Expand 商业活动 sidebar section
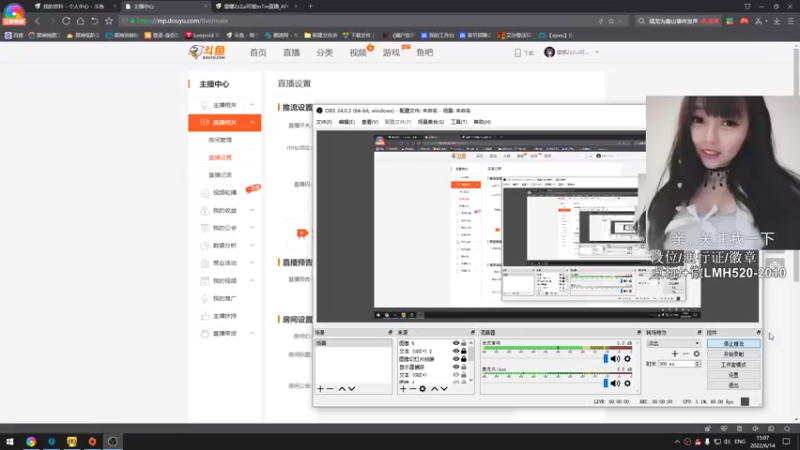Viewport: 800px width, 450px height. 252,263
